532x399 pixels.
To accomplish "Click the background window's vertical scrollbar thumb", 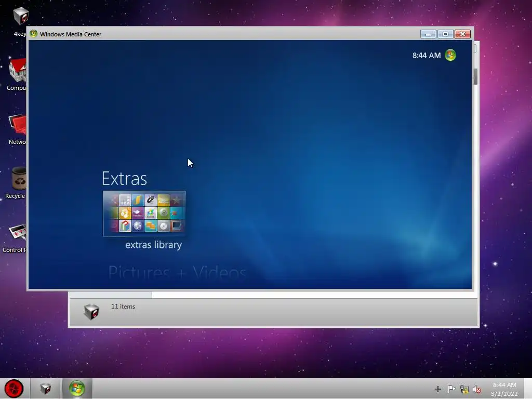I will pyautogui.click(x=476, y=77).
